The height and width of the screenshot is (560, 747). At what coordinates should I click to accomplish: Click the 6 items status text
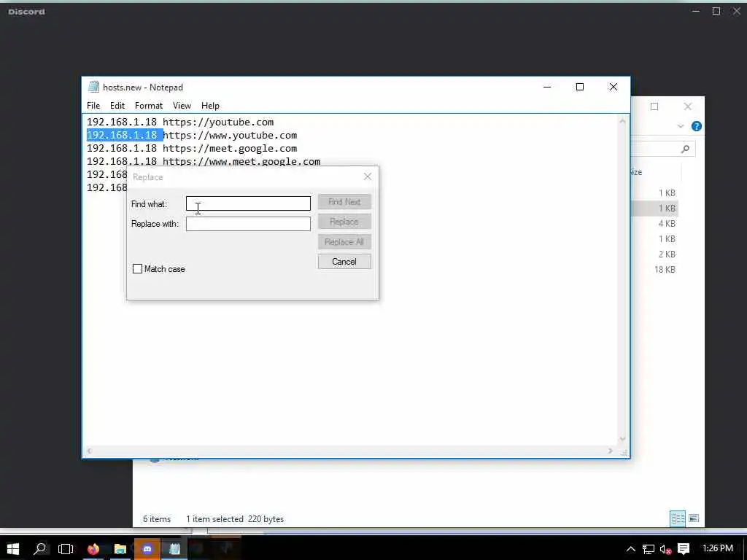[157, 519]
